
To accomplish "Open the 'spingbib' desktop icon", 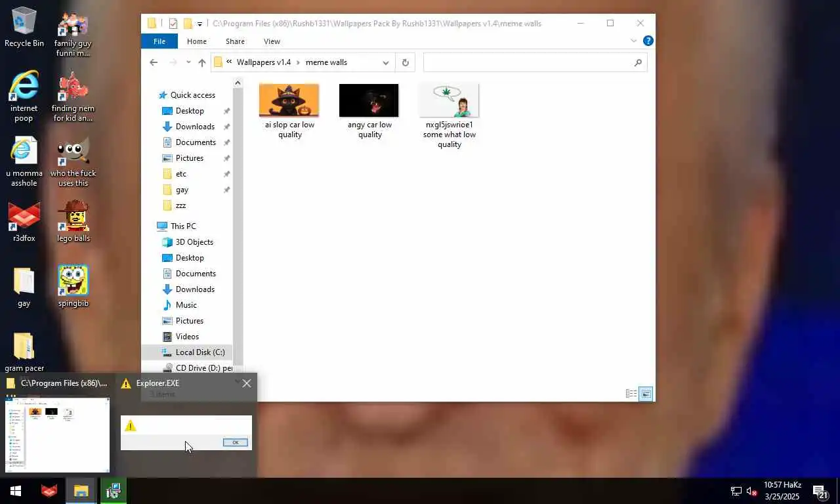I will pos(73,287).
